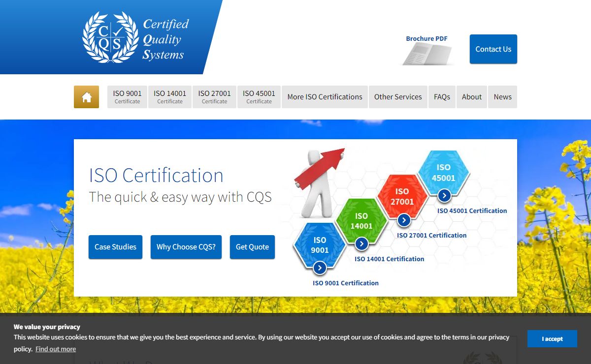Click the Contact Us button
The height and width of the screenshot is (364, 591).
click(493, 49)
